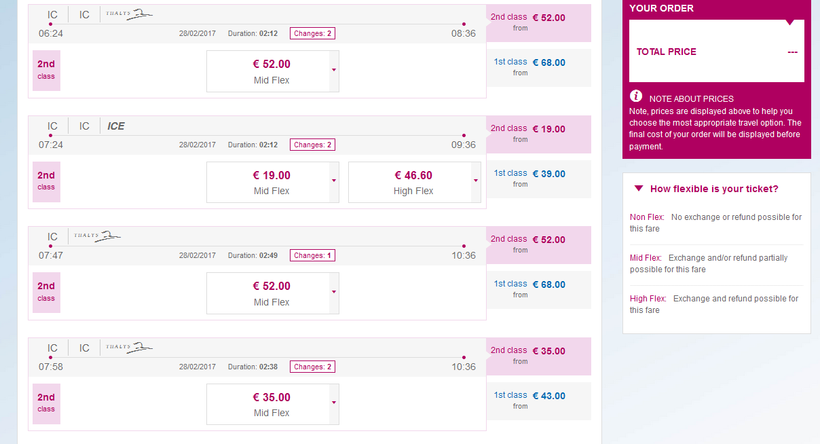
Task: Click the info icon beside Note About Prices
Action: tap(635, 96)
